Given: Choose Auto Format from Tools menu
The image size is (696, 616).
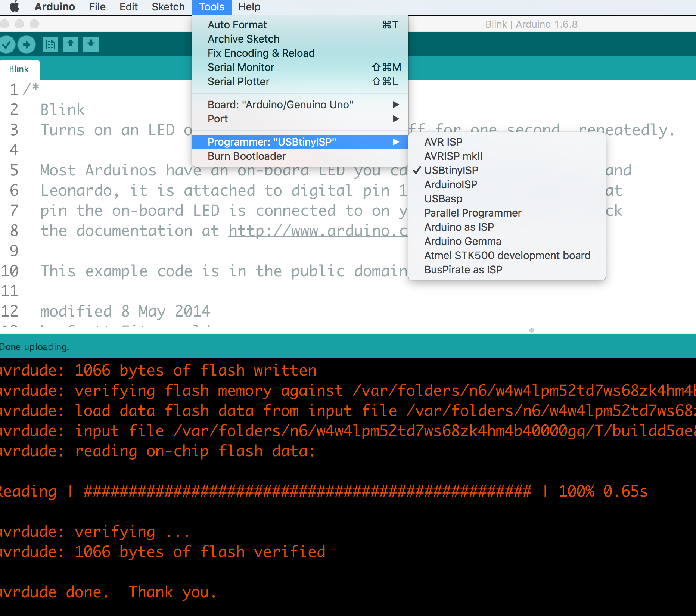Looking at the screenshot, I should pyautogui.click(x=300, y=25).
